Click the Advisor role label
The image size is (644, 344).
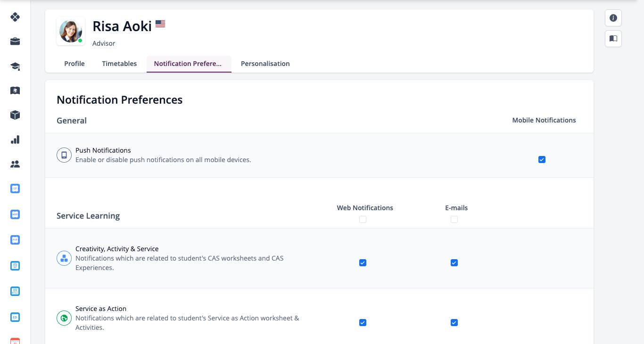(x=104, y=43)
